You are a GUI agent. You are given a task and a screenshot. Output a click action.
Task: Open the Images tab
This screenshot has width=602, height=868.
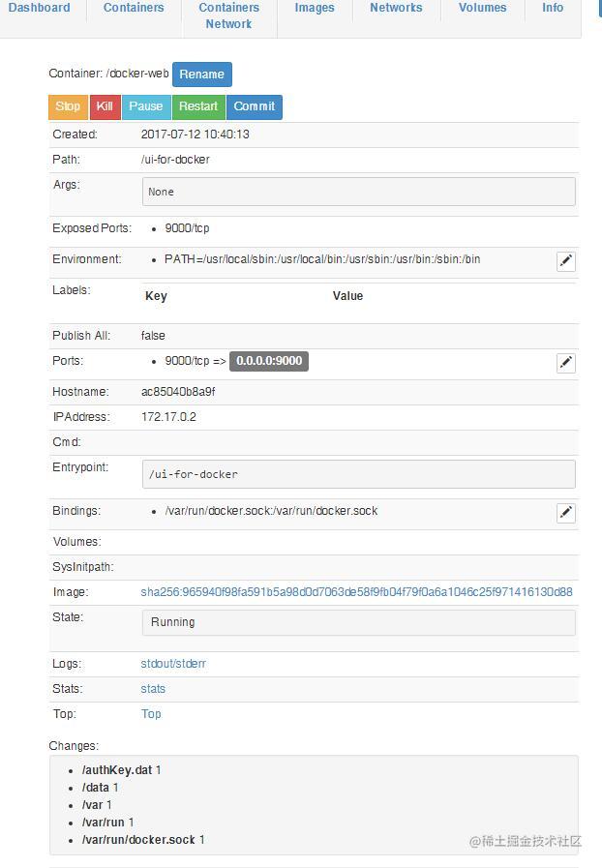click(x=314, y=8)
